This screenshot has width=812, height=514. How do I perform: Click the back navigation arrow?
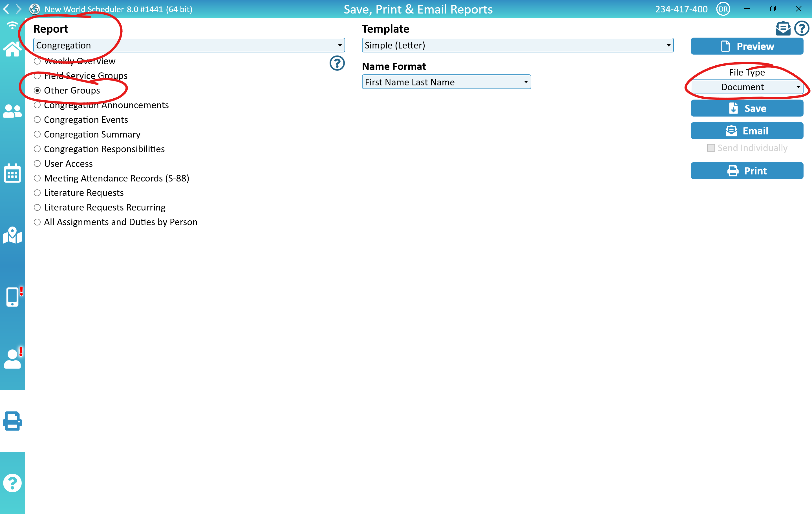point(6,9)
